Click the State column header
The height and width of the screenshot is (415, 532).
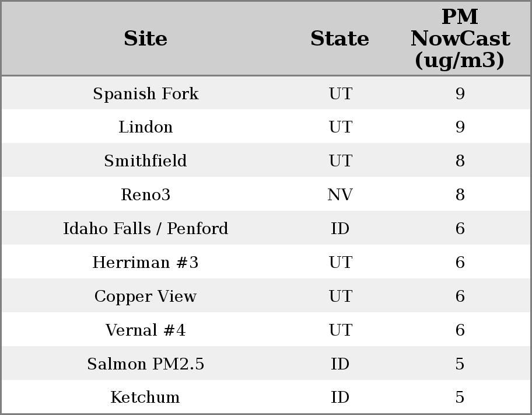(x=339, y=39)
